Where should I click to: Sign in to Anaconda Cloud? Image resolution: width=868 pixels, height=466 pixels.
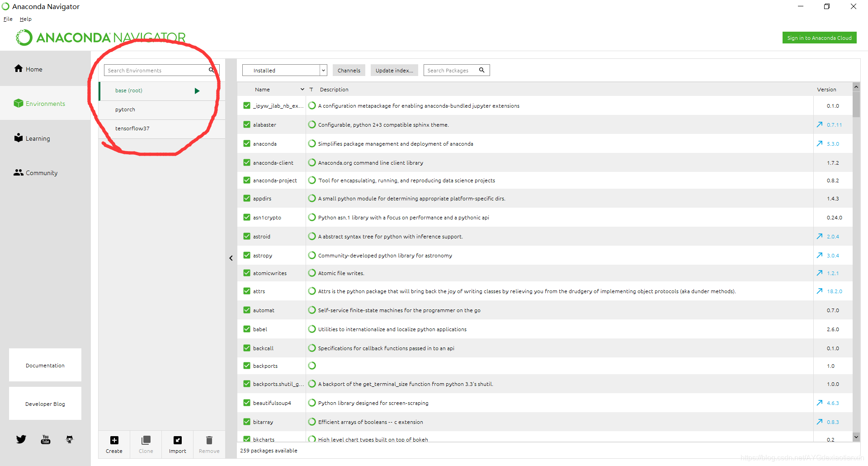819,38
